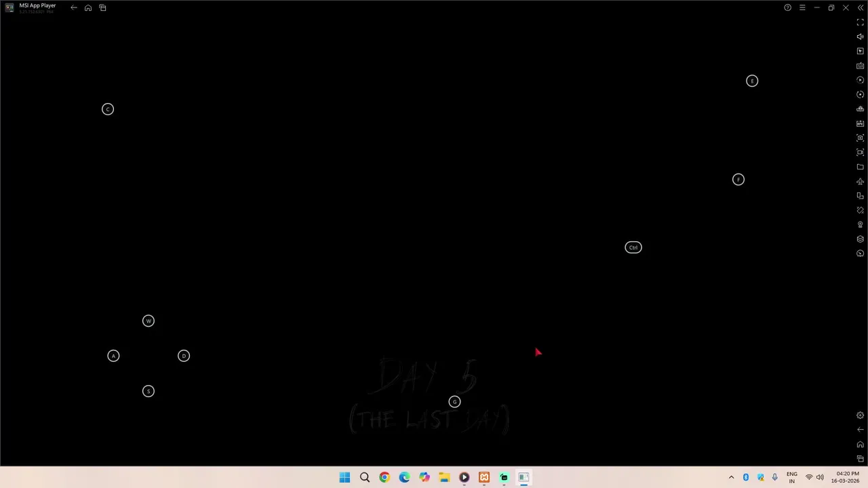Tap the G key overlay control
868x488 pixels.
[454, 402]
